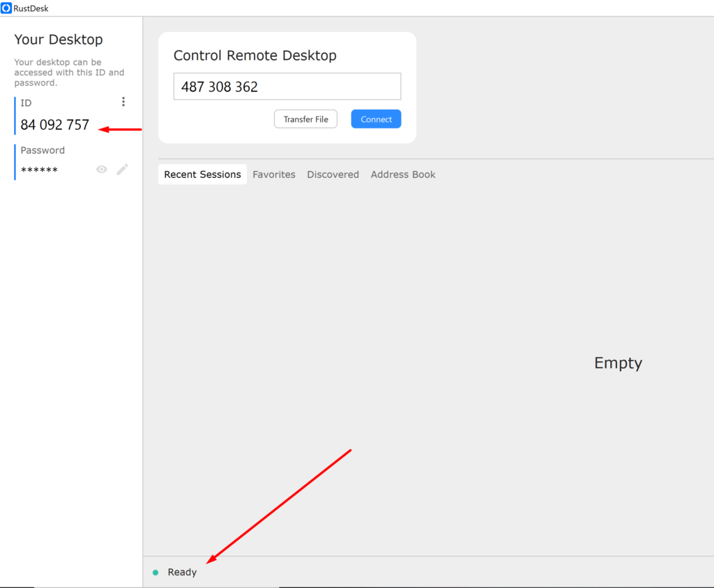
Task: Click the RustDesk logo in the title bar
Action: point(6,8)
